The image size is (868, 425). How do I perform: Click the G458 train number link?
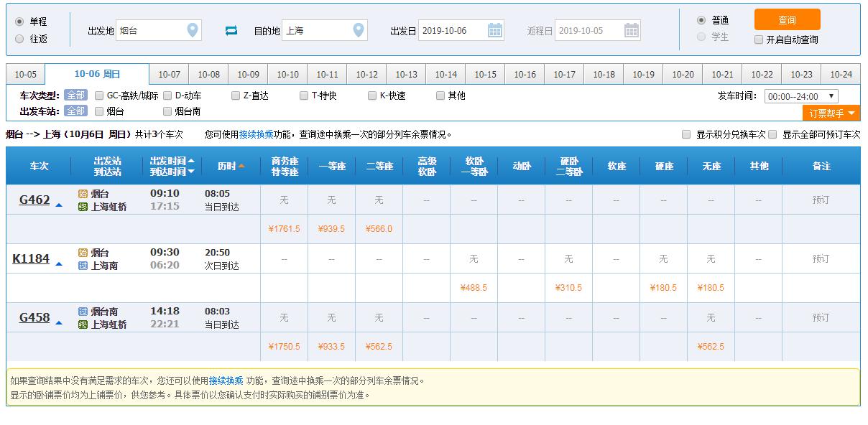coord(34,317)
